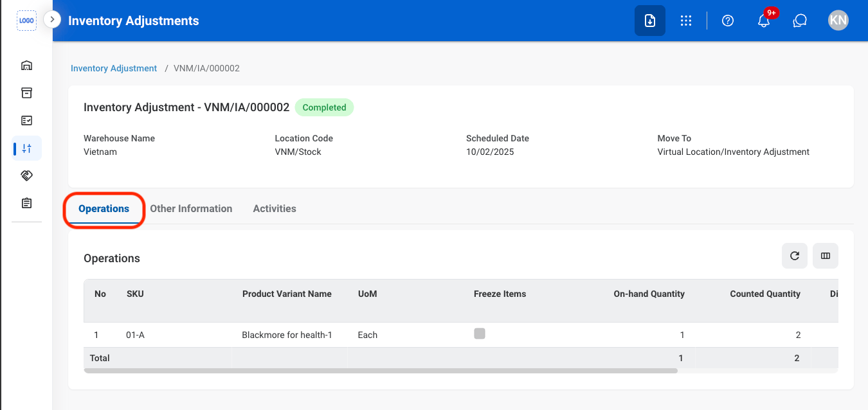Click the 10/02/2025 scheduled date value
This screenshot has width=868, height=410.
(x=490, y=152)
